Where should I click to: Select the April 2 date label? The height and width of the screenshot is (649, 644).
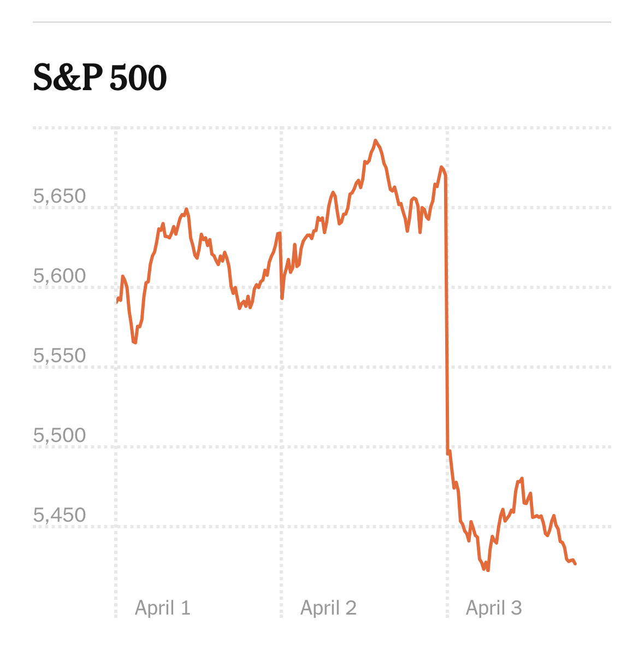328,607
